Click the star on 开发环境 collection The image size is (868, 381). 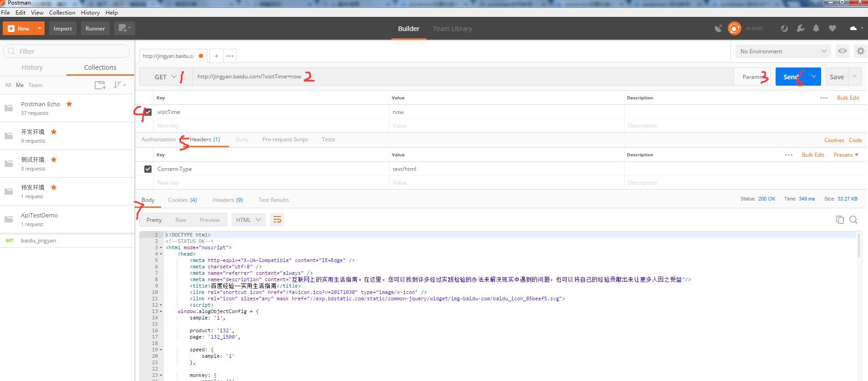[x=54, y=132]
